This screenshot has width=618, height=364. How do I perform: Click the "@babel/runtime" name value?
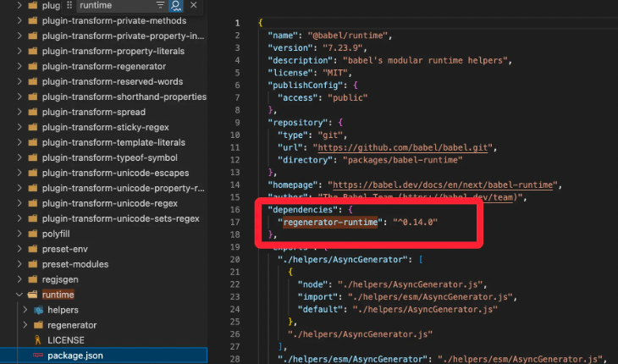click(x=348, y=36)
